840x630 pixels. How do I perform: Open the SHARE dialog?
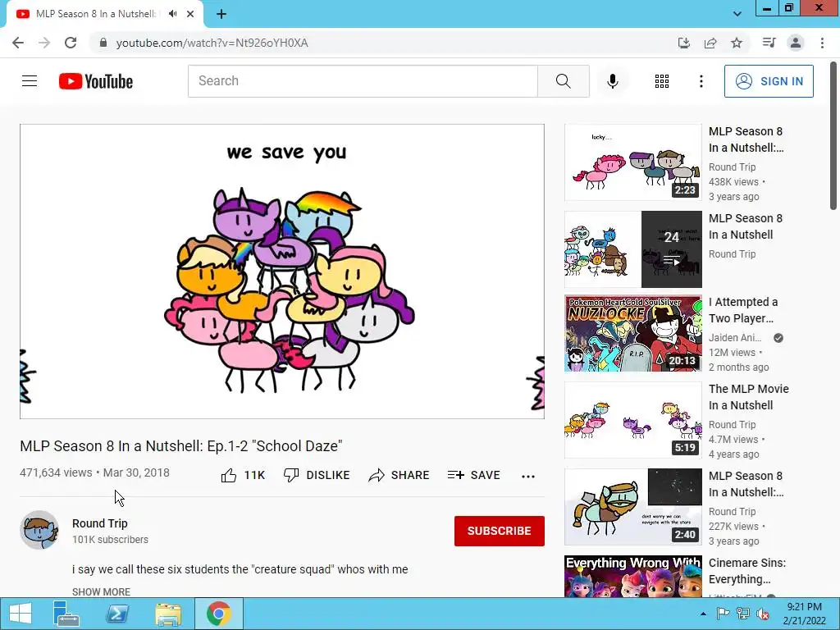(399, 475)
